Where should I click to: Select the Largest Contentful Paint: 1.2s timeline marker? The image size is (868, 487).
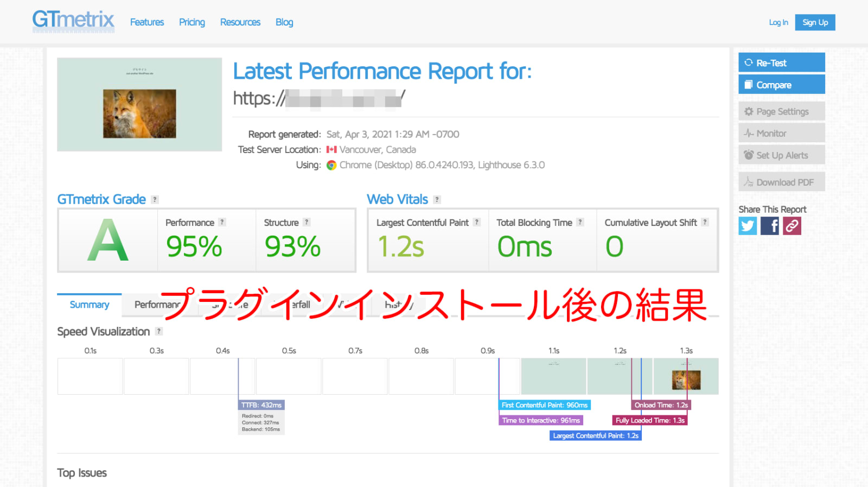coord(596,435)
